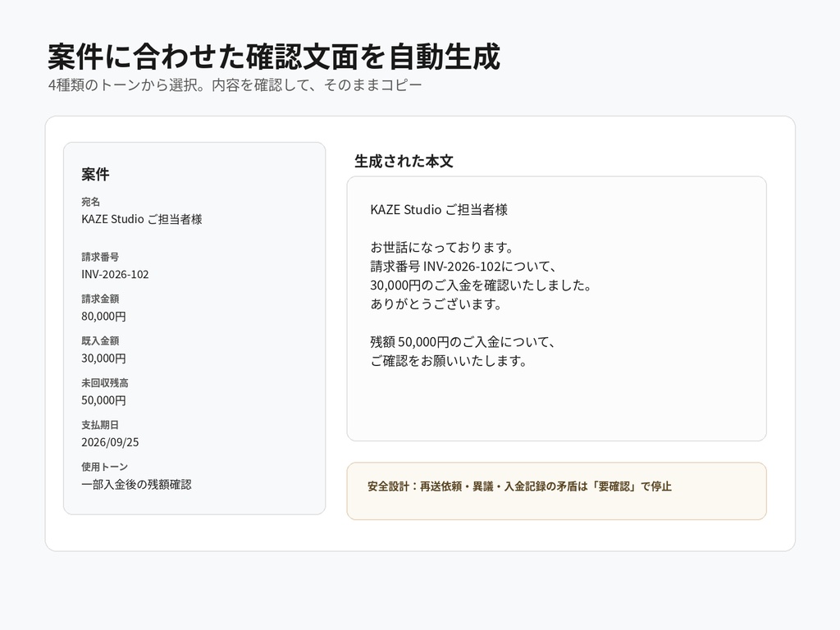
Task: Select KAZE Studio ご担当者様 in the 案件 panel
Action: 141,219
